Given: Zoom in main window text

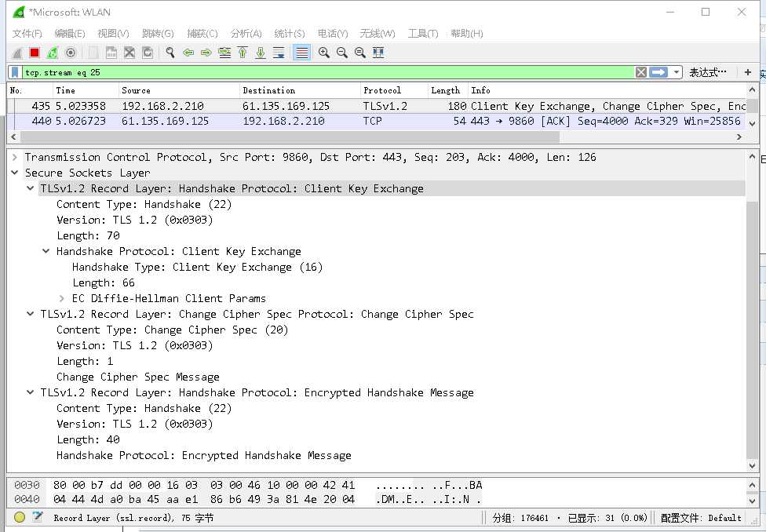Looking at the screenshot, I should pyautogui.click(x=323, y=53).
